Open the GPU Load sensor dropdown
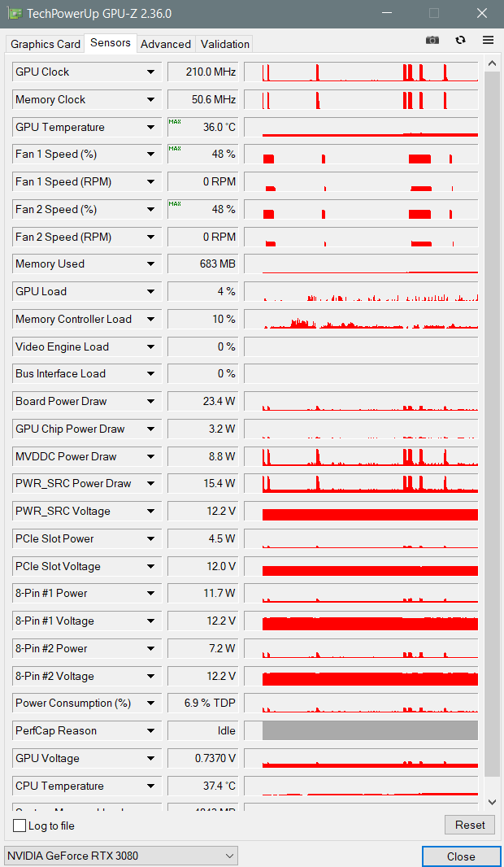Viewport: 504px width, 867px height. [150, 291]
